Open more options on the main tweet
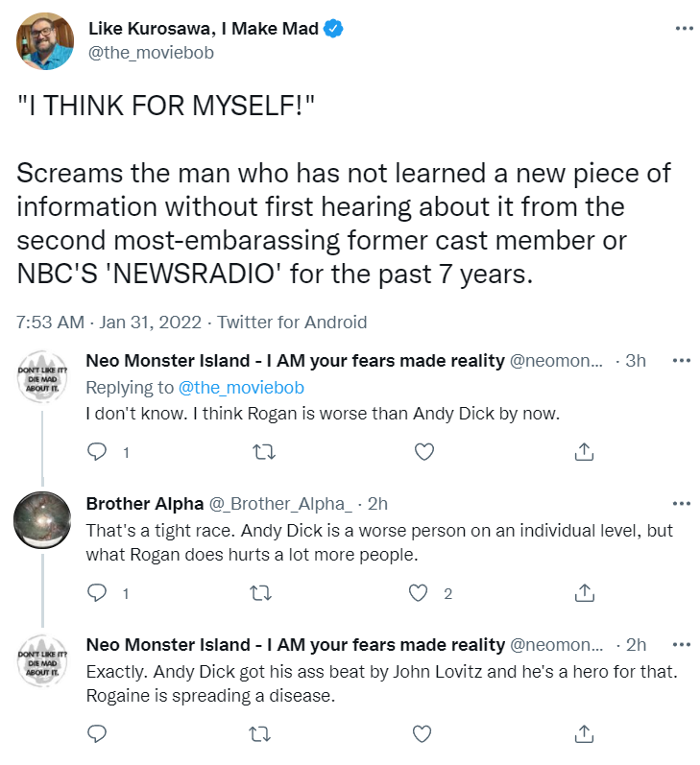The width and height of the screenshot is (700, 765). pos(684,28)
